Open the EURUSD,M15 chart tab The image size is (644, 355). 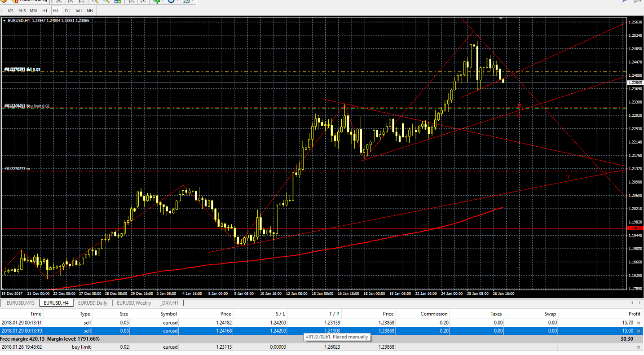pyautogui.click(x=21, y=303)
